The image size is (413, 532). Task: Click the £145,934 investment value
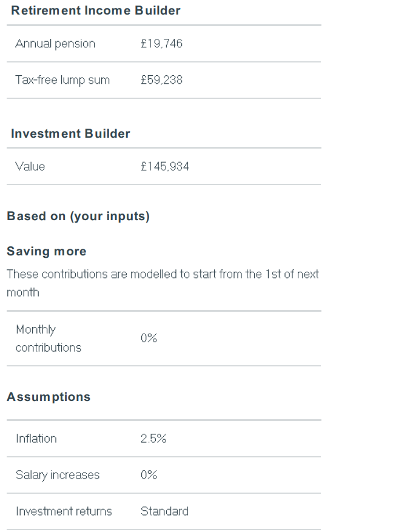[165, 167]
